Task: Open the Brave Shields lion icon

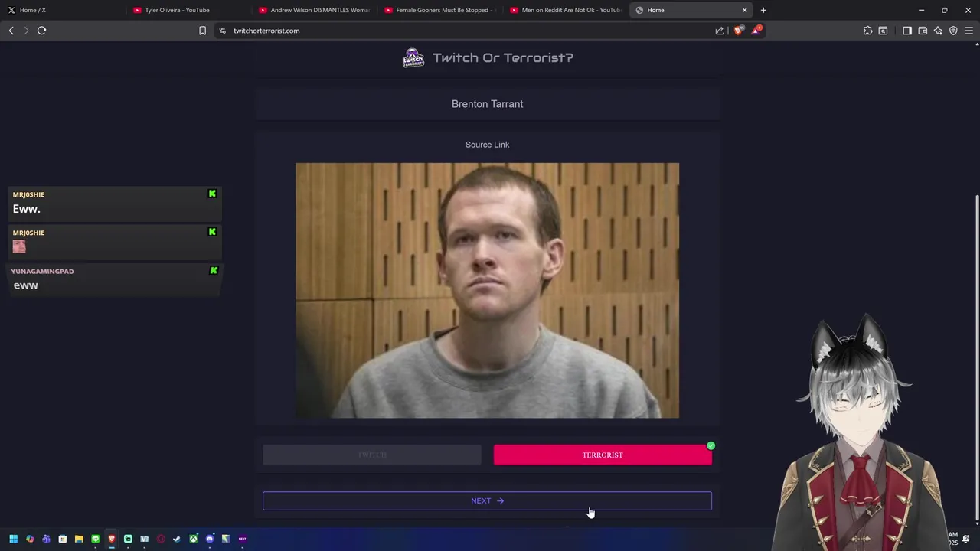Action: coord(738,31)
